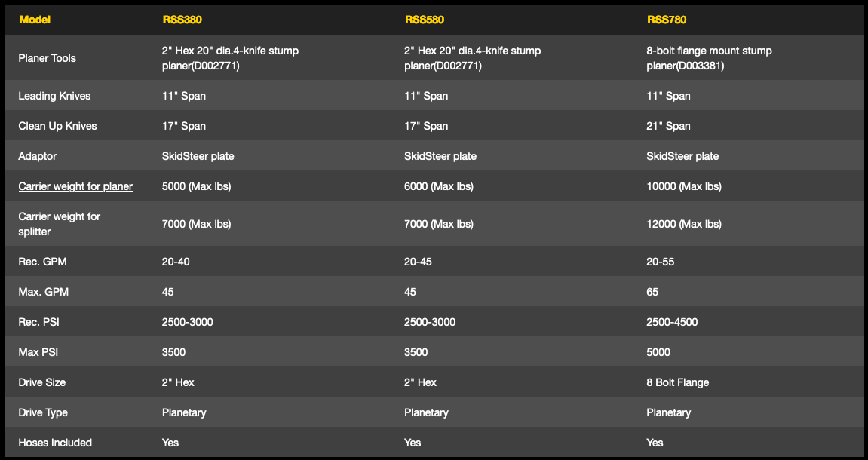Image resolution: width=868 pixels, height=460 pixels.
Task: Select the Drive Size row label
Action: (42, 382)
